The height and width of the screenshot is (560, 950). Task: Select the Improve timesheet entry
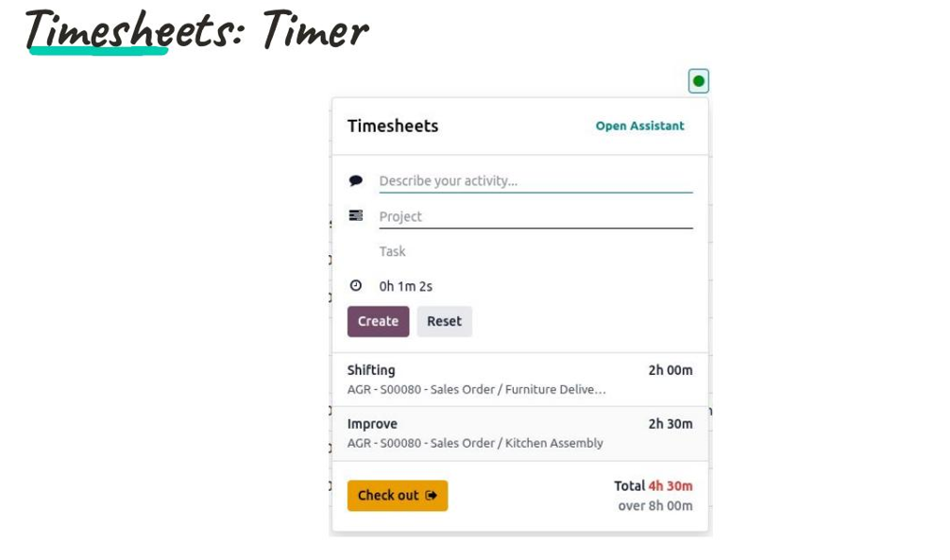click(x=372, y=424)
